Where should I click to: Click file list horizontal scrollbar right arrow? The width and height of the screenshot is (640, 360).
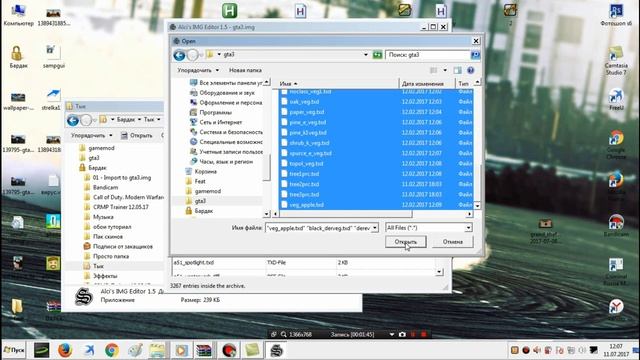coord(469,214)
